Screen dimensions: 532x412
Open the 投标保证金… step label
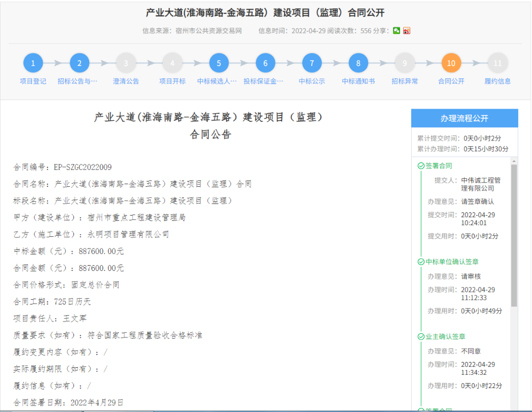pos(263,81)
